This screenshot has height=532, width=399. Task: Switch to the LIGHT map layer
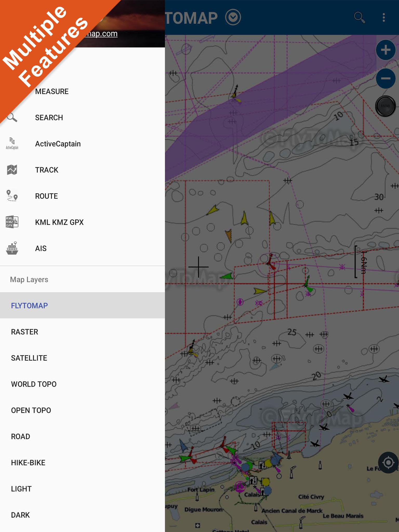tap(82, 489)
